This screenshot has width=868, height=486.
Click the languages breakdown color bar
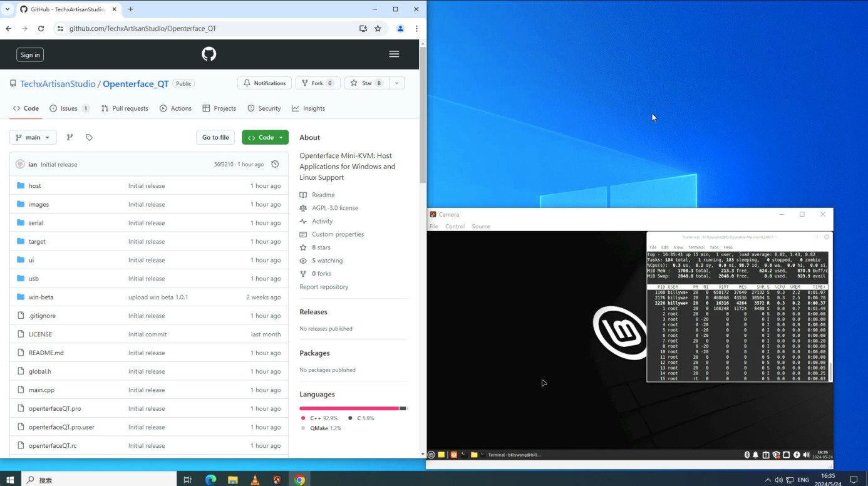pyautogui.click(x=353, y=408)
